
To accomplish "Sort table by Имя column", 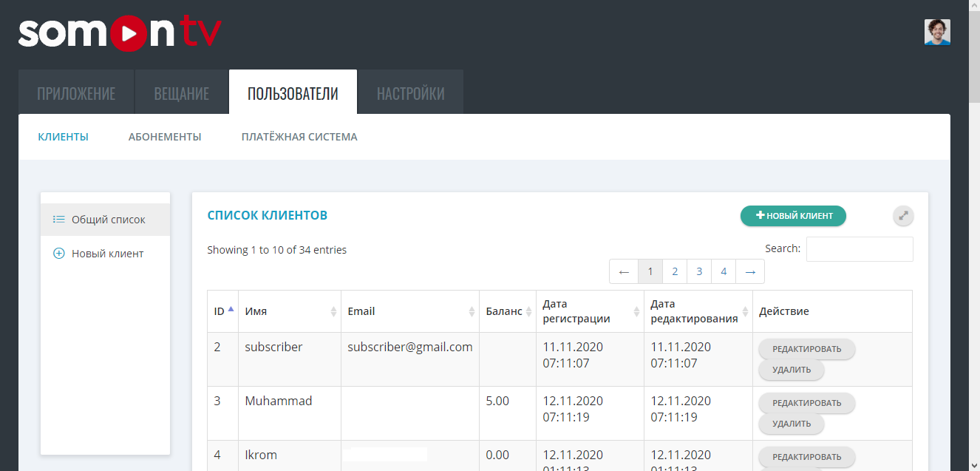I will [x=289, y=311].
